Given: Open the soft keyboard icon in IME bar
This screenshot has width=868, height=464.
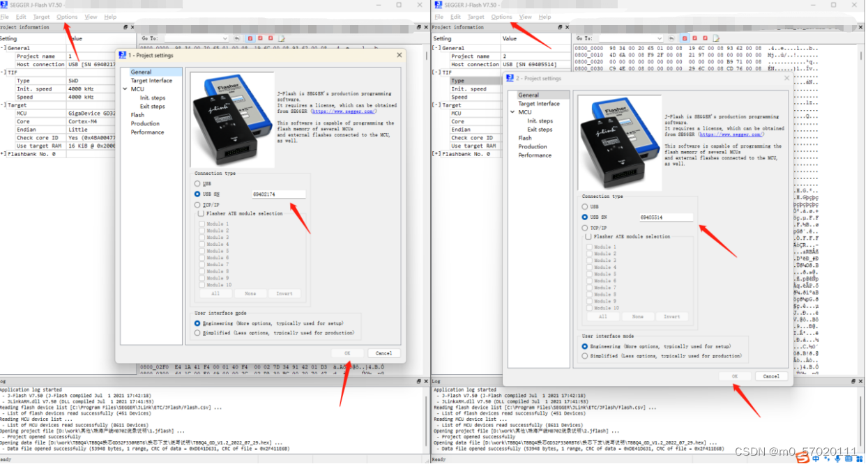Looking at the screenshot, I should (x=848, y=458).
